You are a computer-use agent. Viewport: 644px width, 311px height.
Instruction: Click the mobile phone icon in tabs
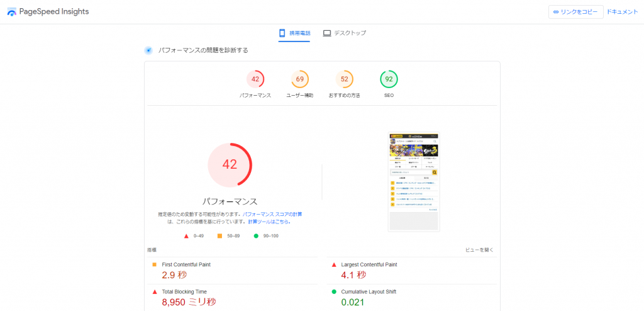point(282,33)
